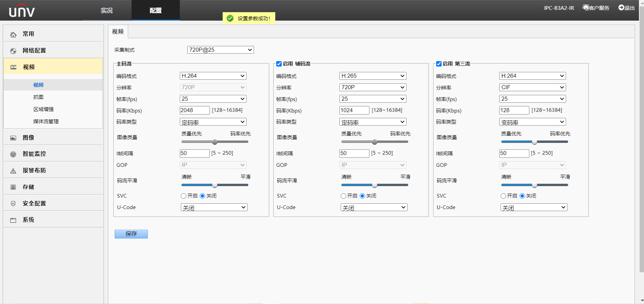Switch to the 实况 live view tab
The width and height of the screenshot is (644, 304).
pos(107,10)
